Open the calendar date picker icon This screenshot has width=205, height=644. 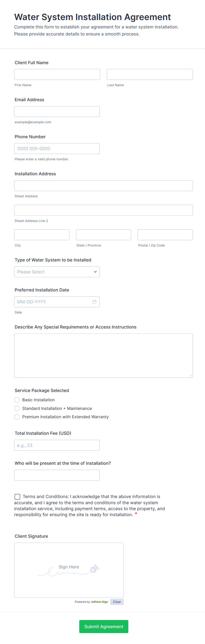coord(95,302)
